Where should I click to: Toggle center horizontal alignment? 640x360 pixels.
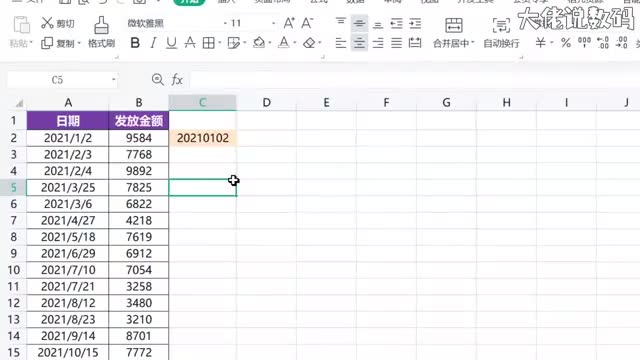(x=359, y=43)
